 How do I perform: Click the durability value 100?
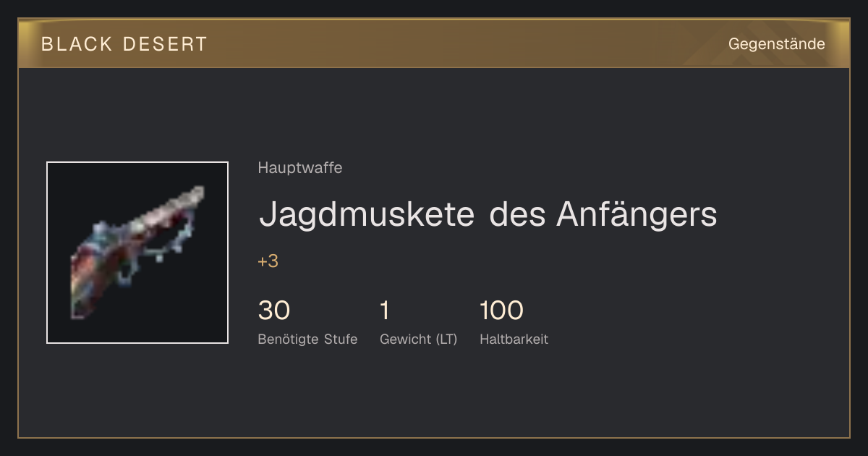pyautogui.click(x=501, y=311)
